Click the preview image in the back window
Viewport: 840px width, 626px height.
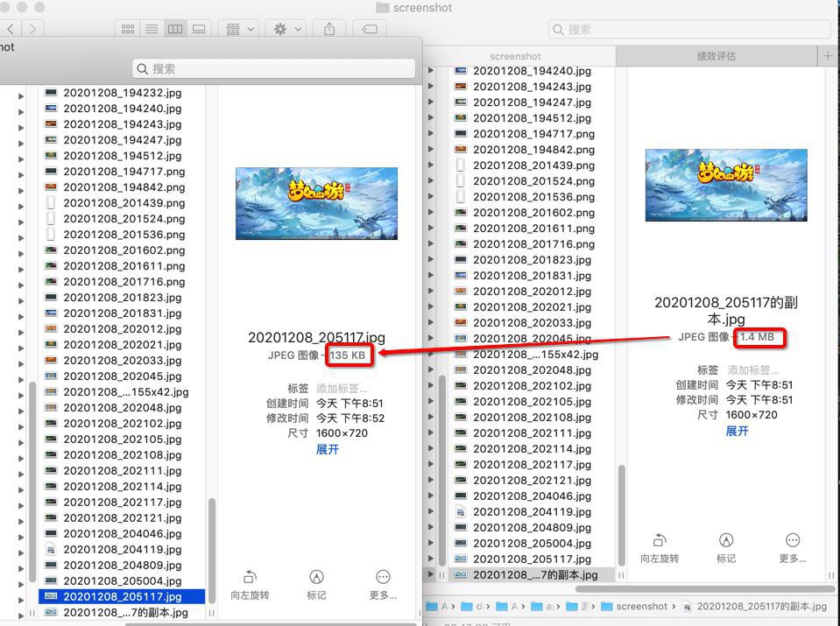pyautogui.click(x=726, y=185)
